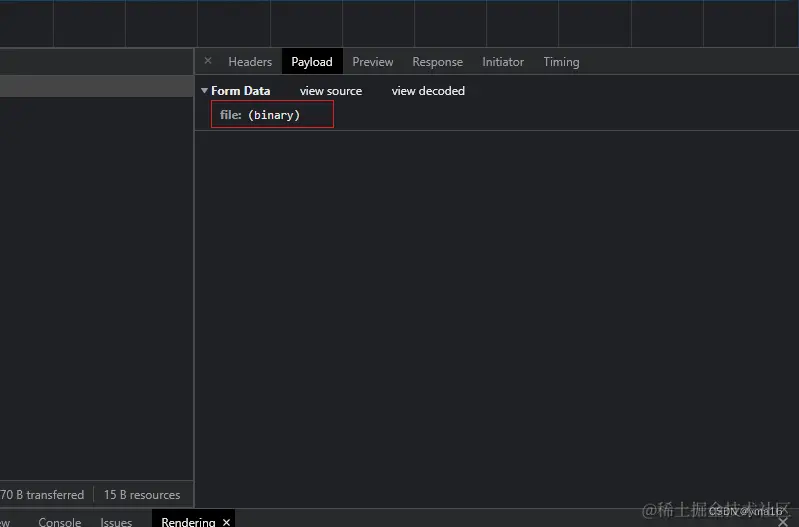Image resolution: width=799 pixels, height=527 pixels.
Task: Select the Payload tab
Action: (x=312, y=62)
